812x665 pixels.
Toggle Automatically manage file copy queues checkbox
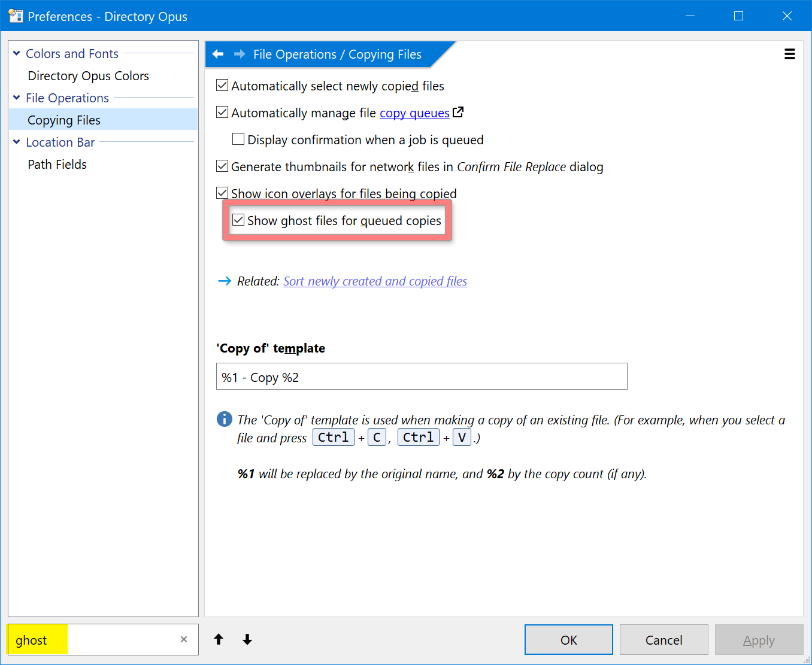click(x=222, y=113)
